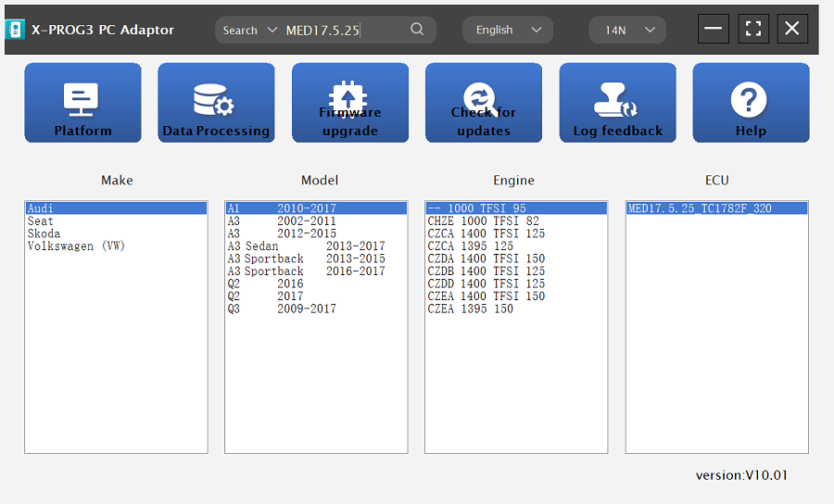Image resolution: width=834 pixels, height=504 pixels.
Task: Select Volkswagen (VW) in Make list
Action: coord(76,246)
